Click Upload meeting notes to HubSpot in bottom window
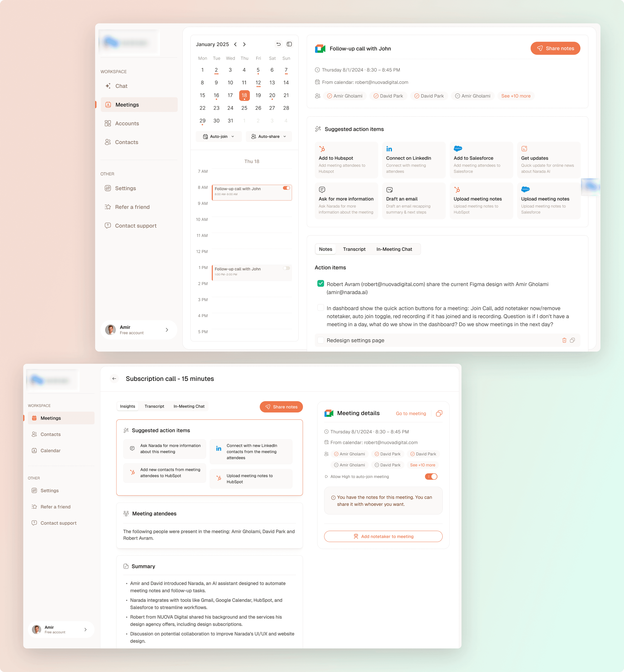This screenshot has width=624, height=672. (x=251, y=479)
